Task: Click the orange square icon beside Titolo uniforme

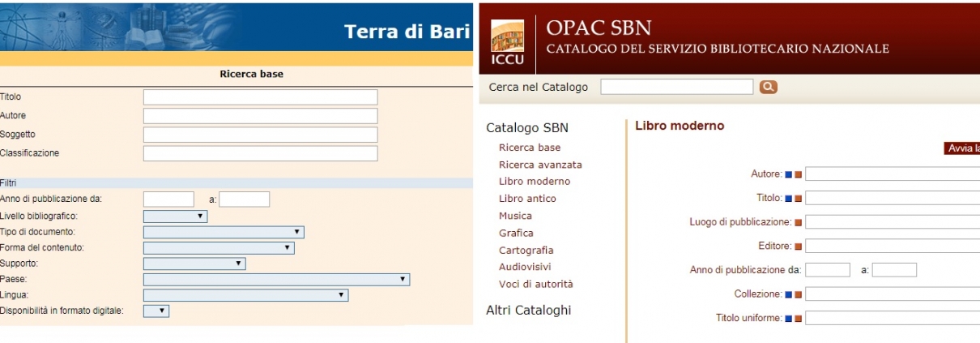Action: [x=798, y=319]
